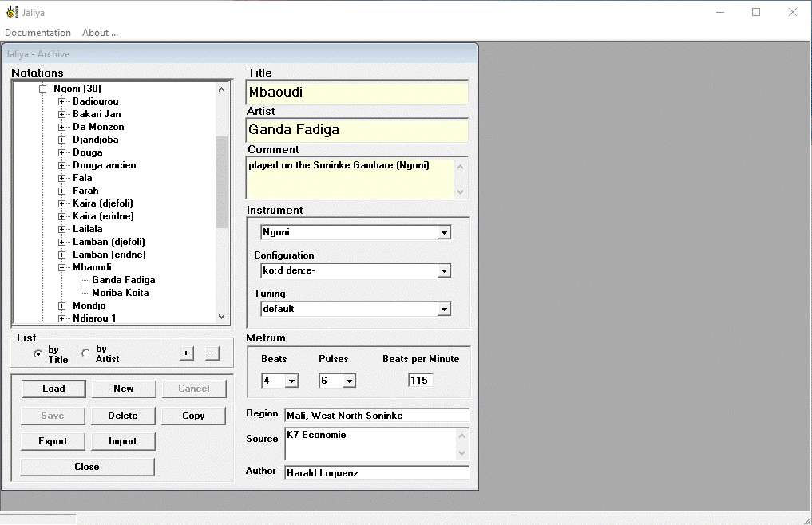Select the 'by Title' radio button
Viewport: 812px width, 525px height.
38,353
